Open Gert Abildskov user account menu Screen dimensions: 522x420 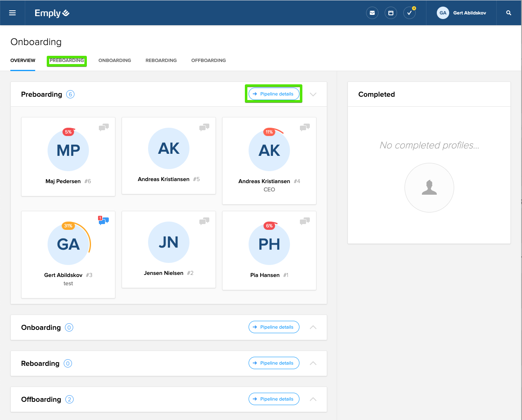[462, 13]
